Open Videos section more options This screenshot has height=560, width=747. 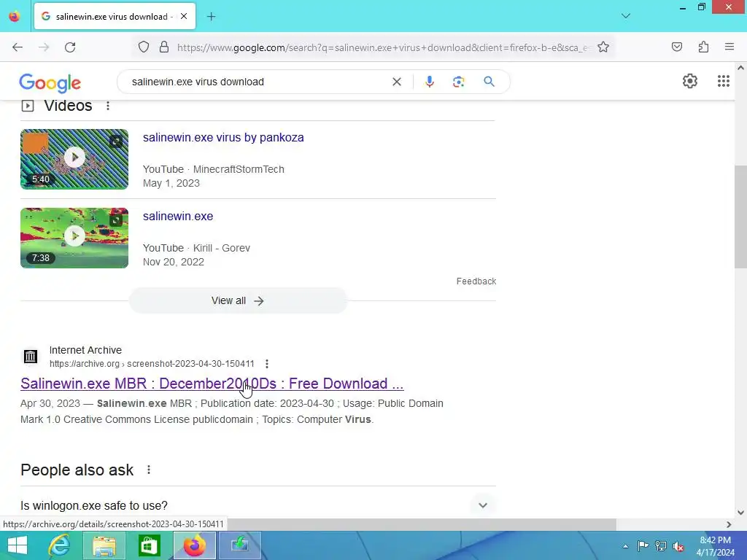coord(108,106)
